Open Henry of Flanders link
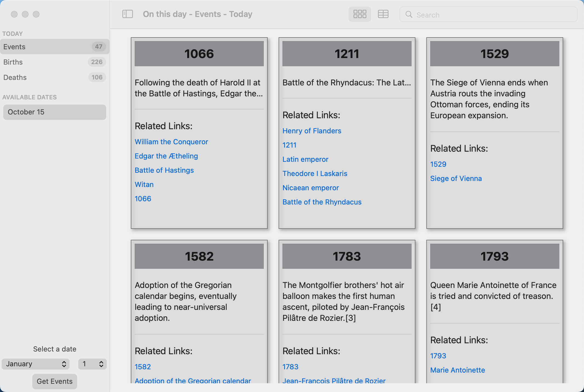584x392 pixels. coord(312,131)
